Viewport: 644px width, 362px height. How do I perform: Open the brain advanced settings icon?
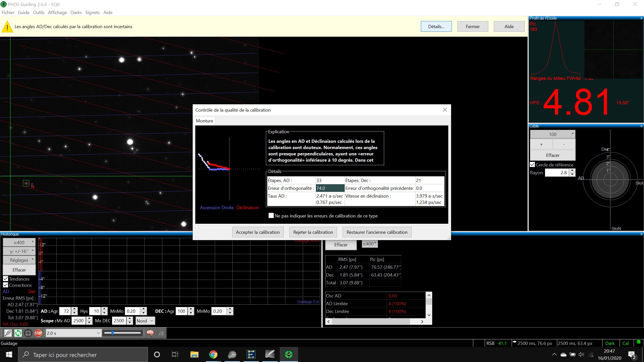pos(150,333)
